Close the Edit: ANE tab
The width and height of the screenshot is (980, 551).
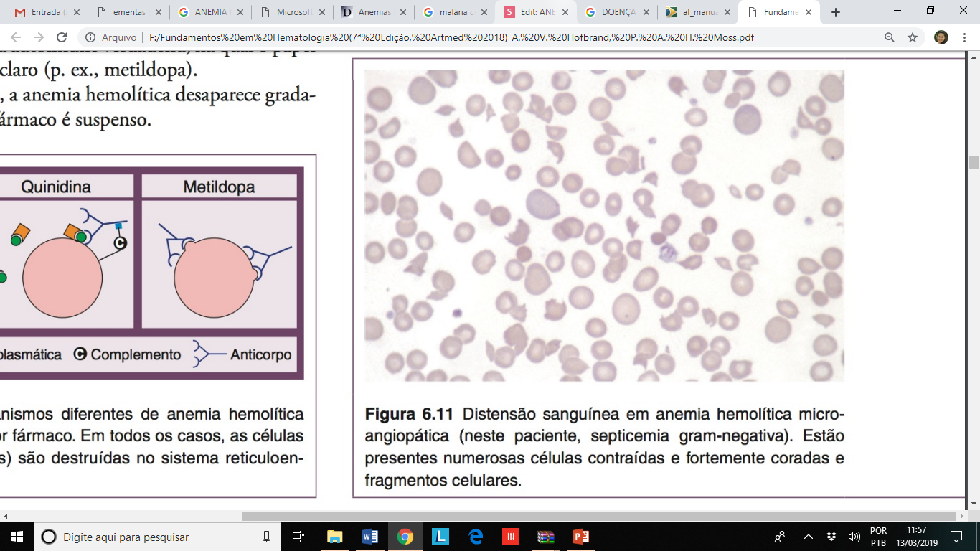tap(567, 12)
